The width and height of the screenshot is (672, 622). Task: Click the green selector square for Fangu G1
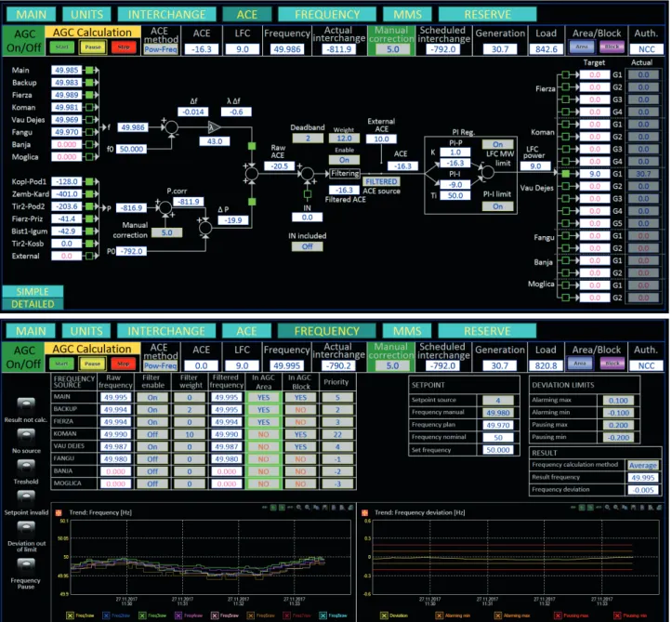[x=566, y=236]
